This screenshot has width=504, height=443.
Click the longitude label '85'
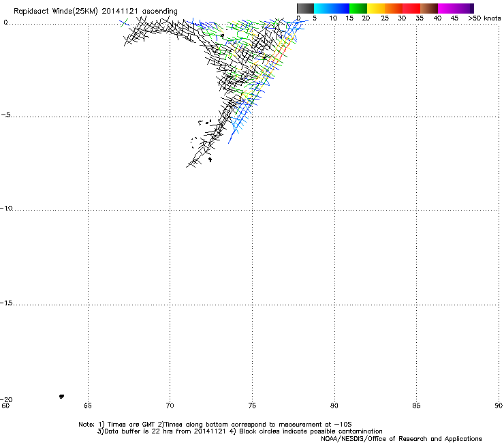(x=416, y=406)
